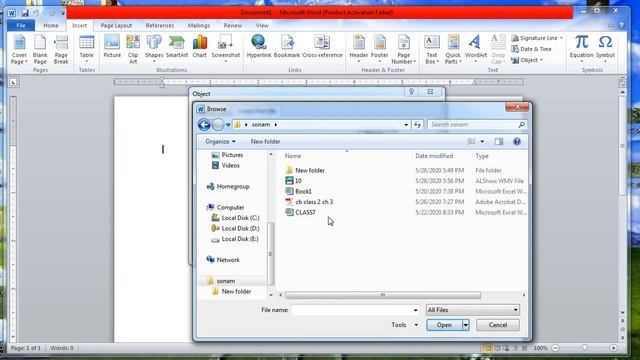
Task: Select the cb class 2 ch 3 PDF
Action: [x=309, y=202]
